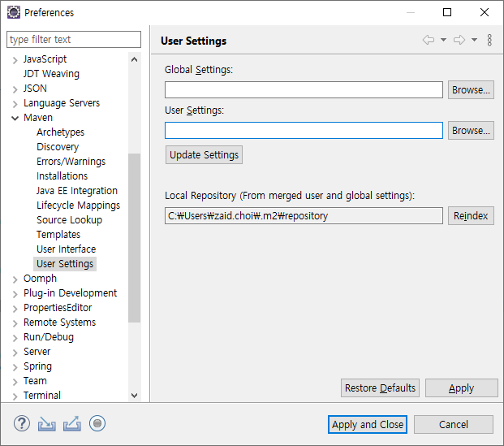Viewport: 504px width, 446px height.
Task: Collapse the Maven tree node
Action: [x=15, y=118]
